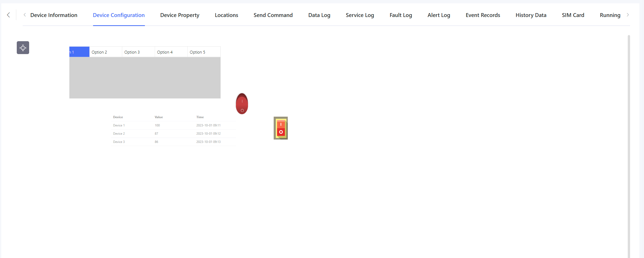Select Option 4 in the widget
Image resolution: width=644 pixels, height=258 pixels.
[x=171, y=52]
